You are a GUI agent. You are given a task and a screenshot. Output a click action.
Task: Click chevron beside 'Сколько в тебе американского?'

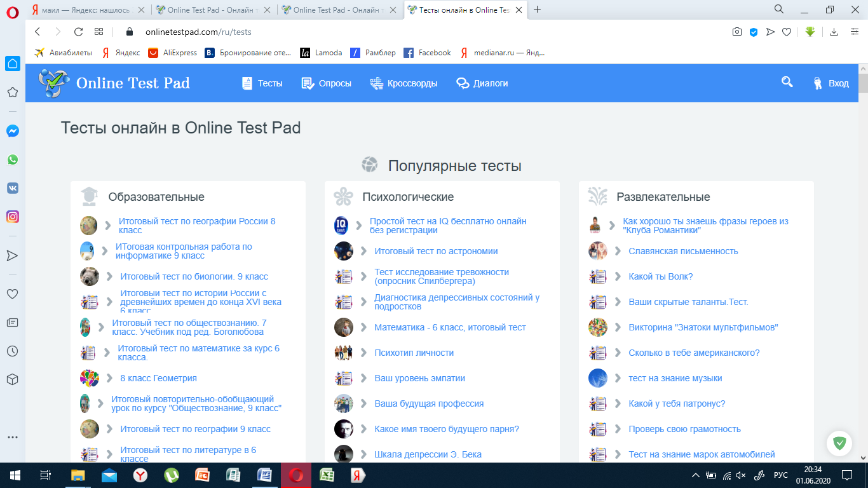(x=618, y=353)
